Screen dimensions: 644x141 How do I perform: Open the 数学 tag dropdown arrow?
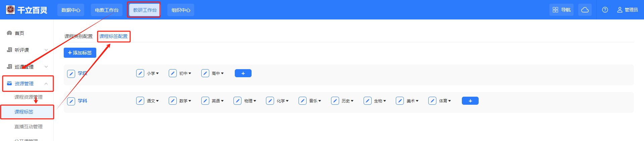point(190,101)
